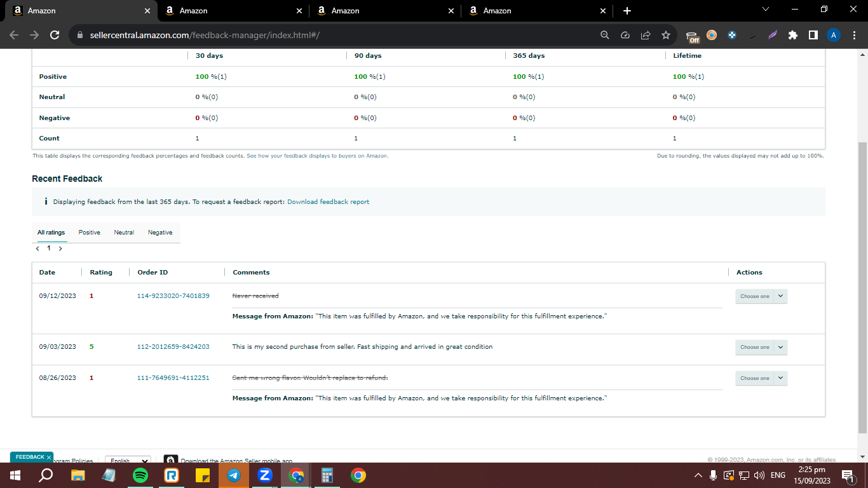Show hidden system tray icons

pos(698,475)
